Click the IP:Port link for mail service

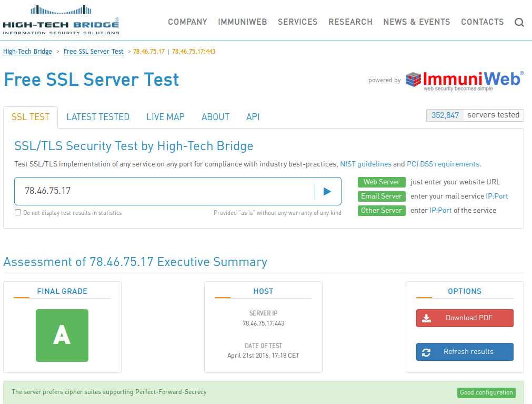pyautogui.click(x=497, y=196)
